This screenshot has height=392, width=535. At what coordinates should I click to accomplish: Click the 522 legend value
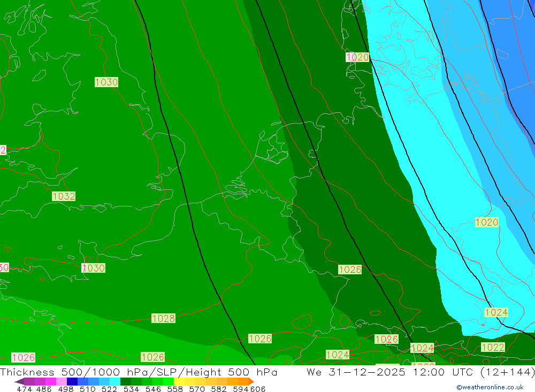(109, 389)
